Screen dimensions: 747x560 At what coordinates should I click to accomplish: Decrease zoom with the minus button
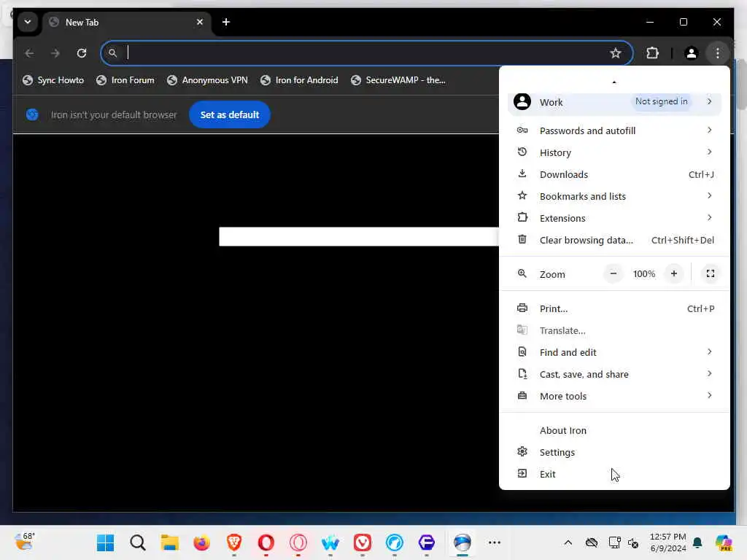coord(613,274)
